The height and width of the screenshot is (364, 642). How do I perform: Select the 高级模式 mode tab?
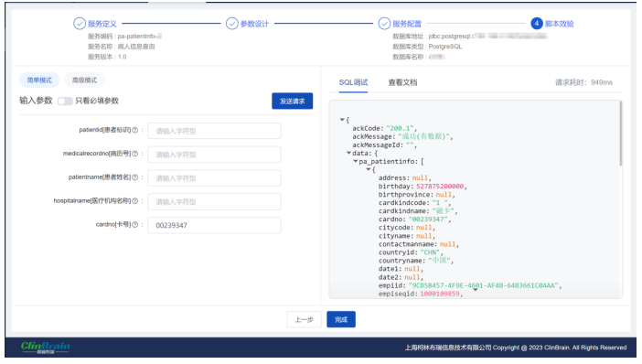click(84, 80)
